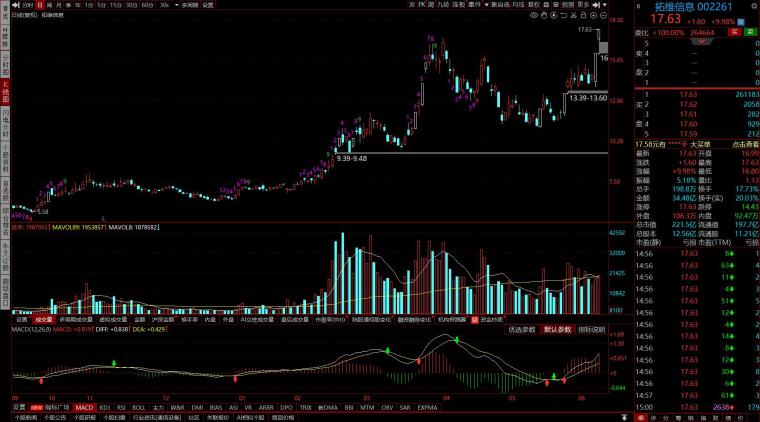Toggle the 日 daily period button
760x422 pixels.
click(x=40, y=5)
